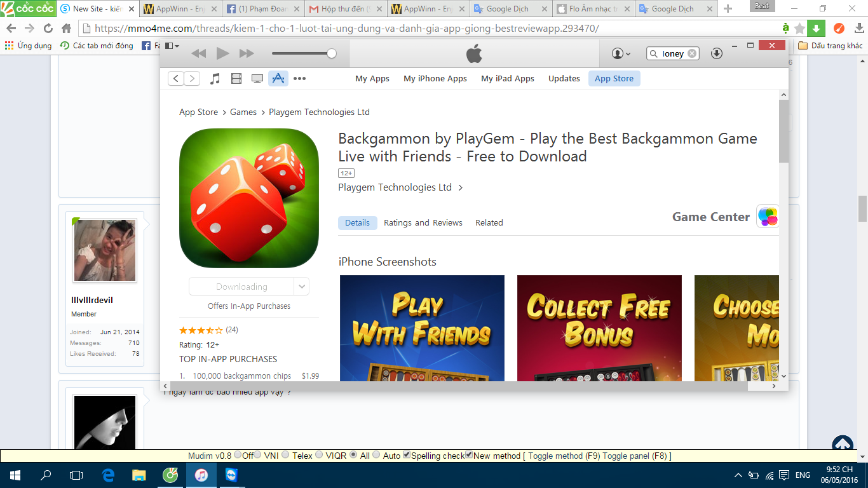
Task: Click the bookmark star in the address bar
Action: click(x=799, y=29)
